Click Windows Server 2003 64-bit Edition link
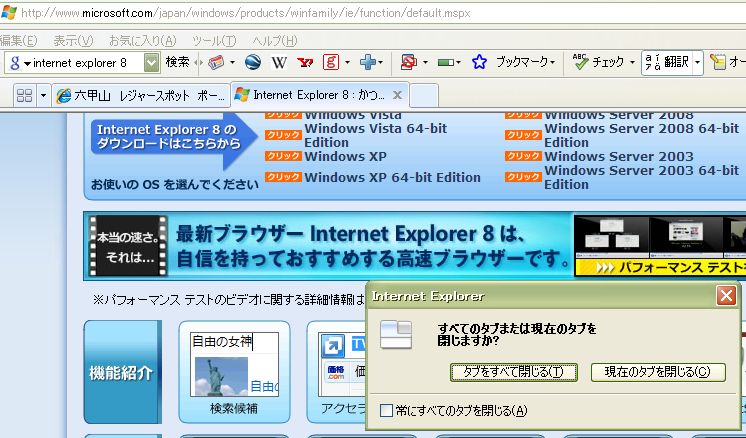This screenshot has height=438, width=746. click(642, 177)
